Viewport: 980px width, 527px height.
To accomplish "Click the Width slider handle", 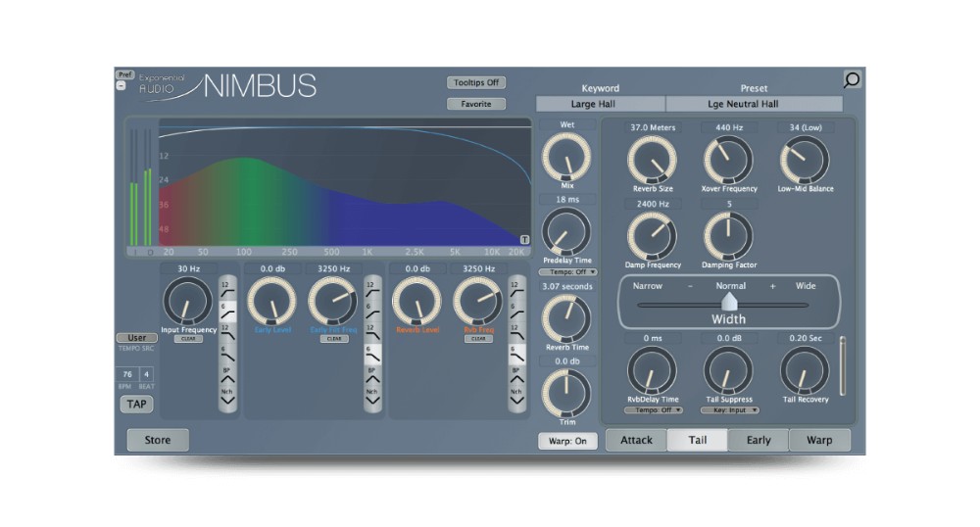I will tap(729, 303).
